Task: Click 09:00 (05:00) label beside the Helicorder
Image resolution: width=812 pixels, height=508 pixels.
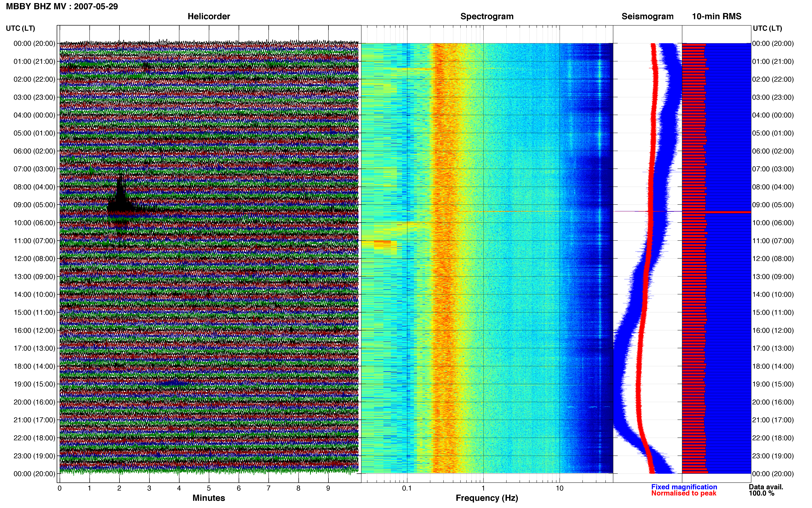Action: [34, 205]
